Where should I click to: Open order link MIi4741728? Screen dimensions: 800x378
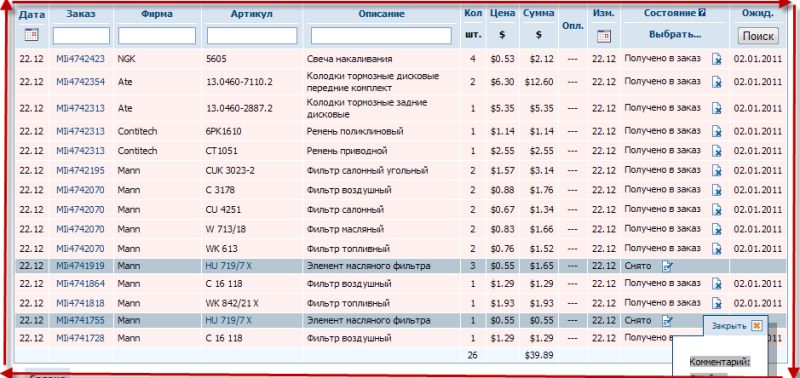coord(80,338)
